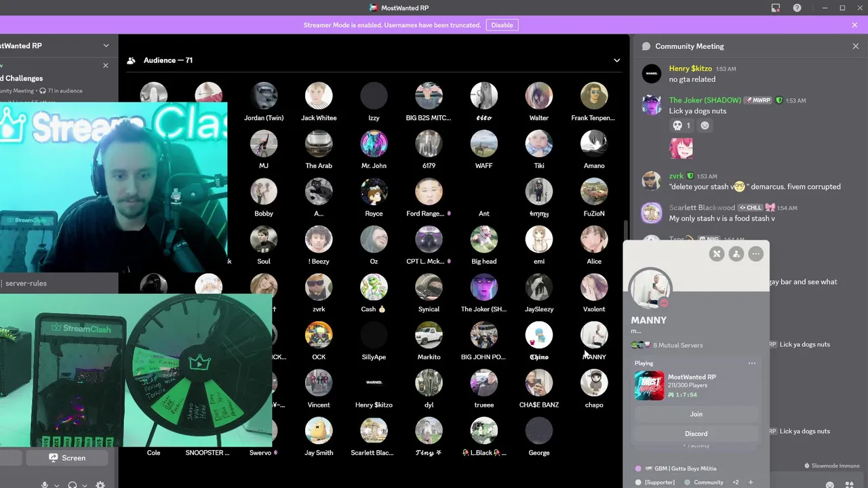Click MANNY's profile picture in the popup
This screenshot has width=868, height=488.
coord(651,287)
